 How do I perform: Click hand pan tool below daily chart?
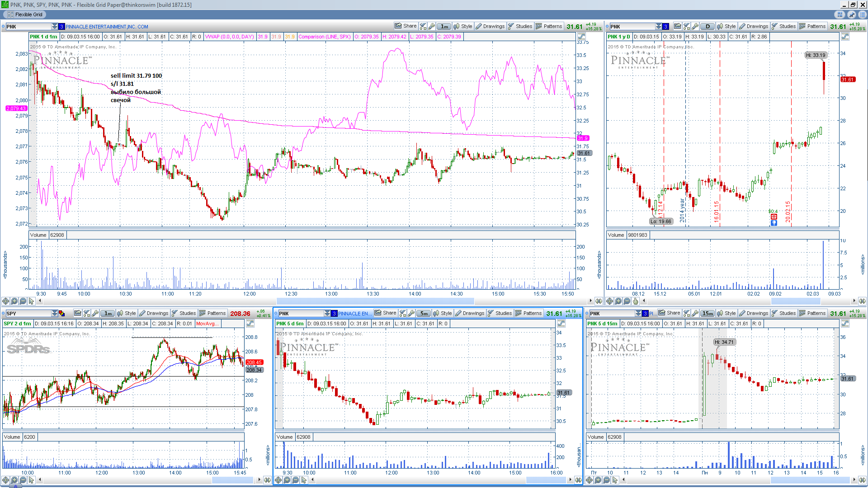pyautogui.click(x=635, y=301)
